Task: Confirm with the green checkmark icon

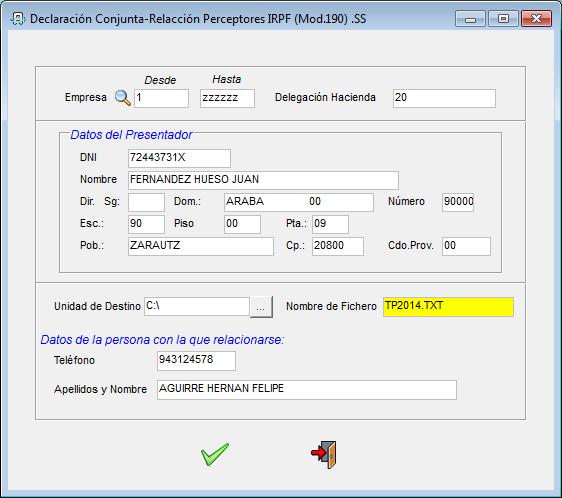Action: [x=215, y=454]
